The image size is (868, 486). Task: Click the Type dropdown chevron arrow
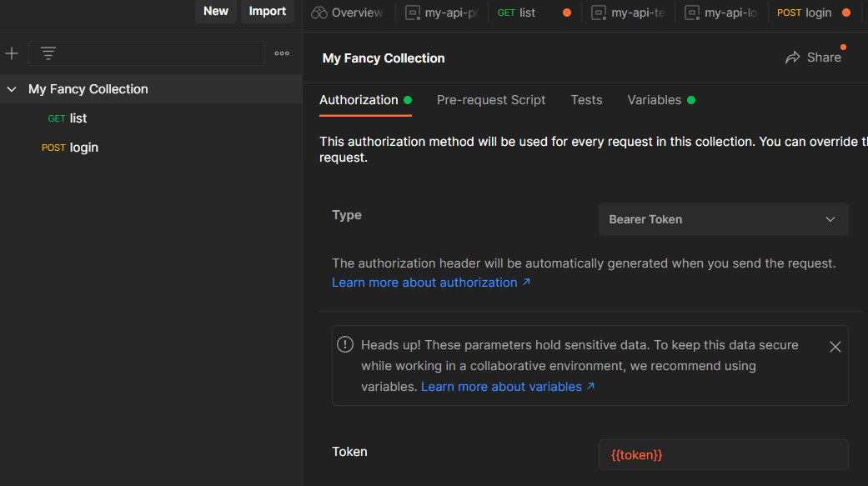coord(830,220)
